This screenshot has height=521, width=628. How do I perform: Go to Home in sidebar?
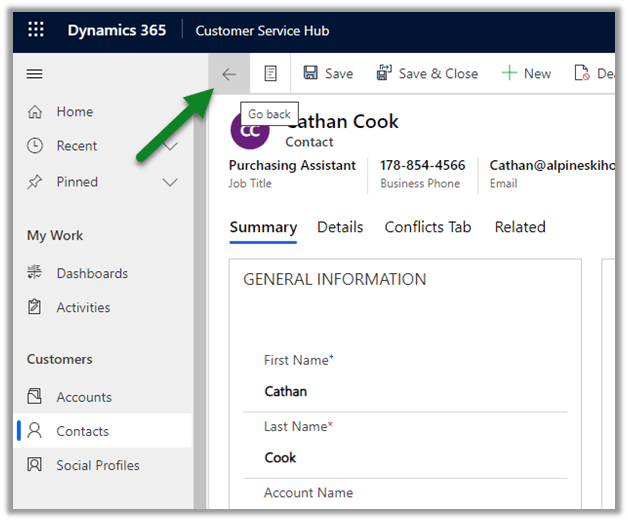74,112
